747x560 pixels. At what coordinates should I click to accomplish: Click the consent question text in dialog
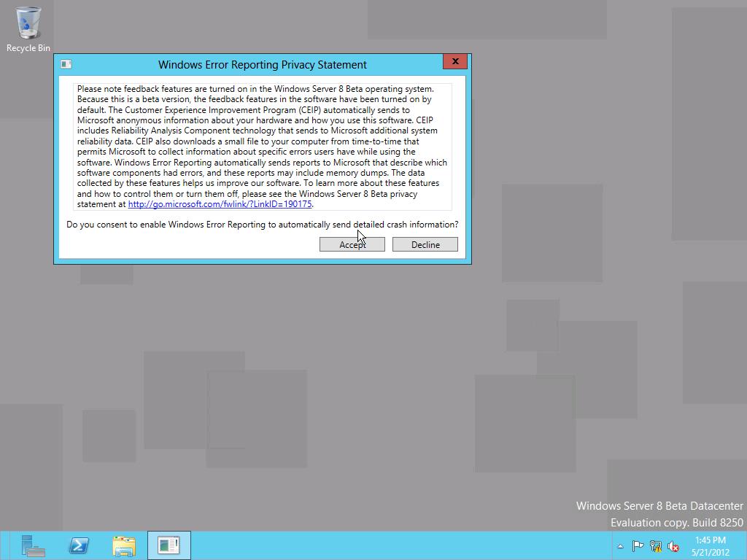pyautogui.click(x=262, y=225)
